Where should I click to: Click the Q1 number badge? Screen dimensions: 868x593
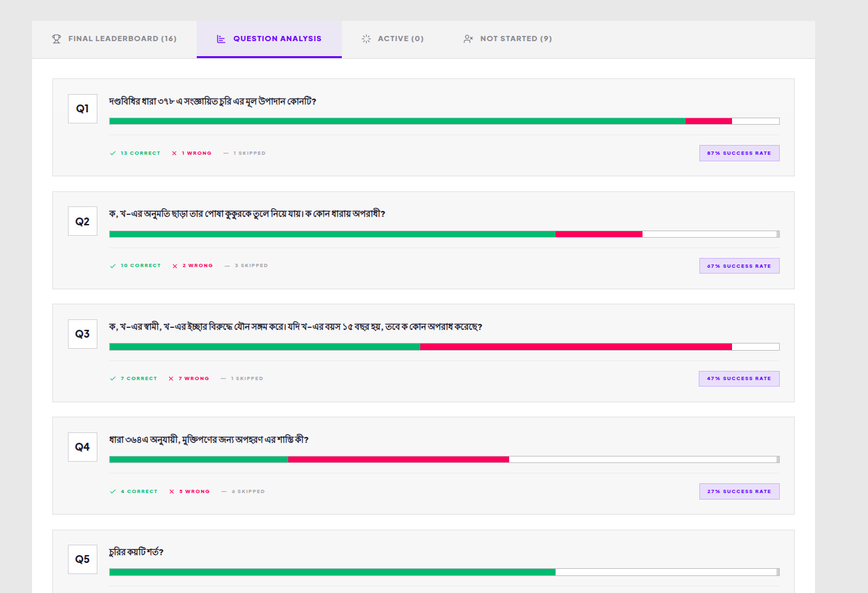pyautogui.click(x=82, y=109)
